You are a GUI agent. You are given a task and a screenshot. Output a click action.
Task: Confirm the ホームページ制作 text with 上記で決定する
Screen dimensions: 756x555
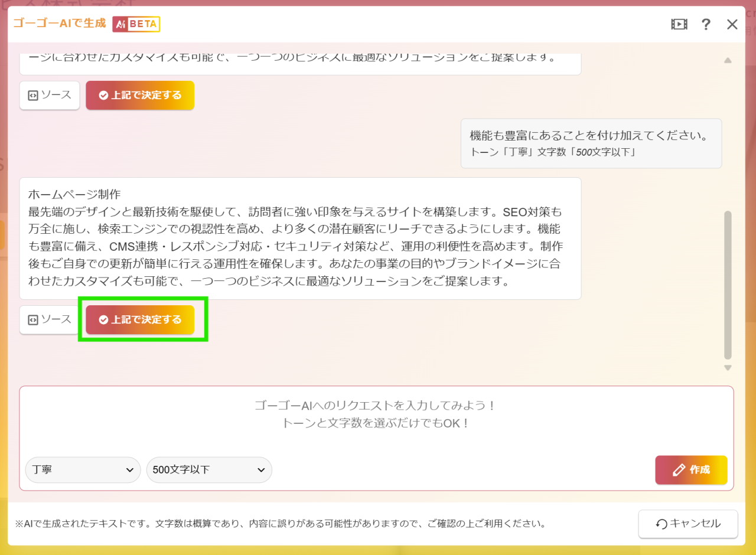pyautogui.click(x=140, y=319)
